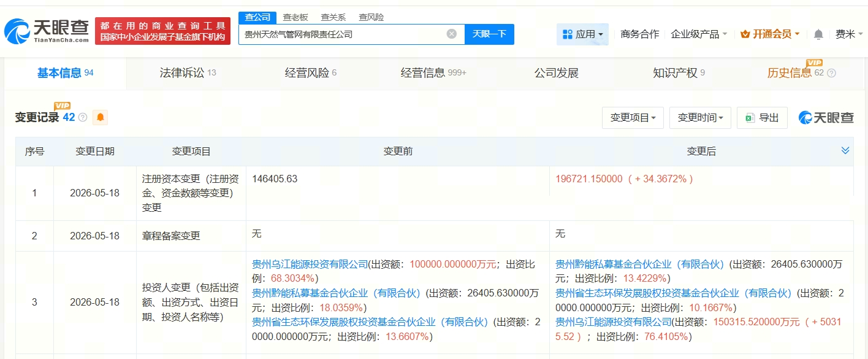Click the help question mark next to 变更记录 42
The image size is (868, 359).
pos(83,117)
